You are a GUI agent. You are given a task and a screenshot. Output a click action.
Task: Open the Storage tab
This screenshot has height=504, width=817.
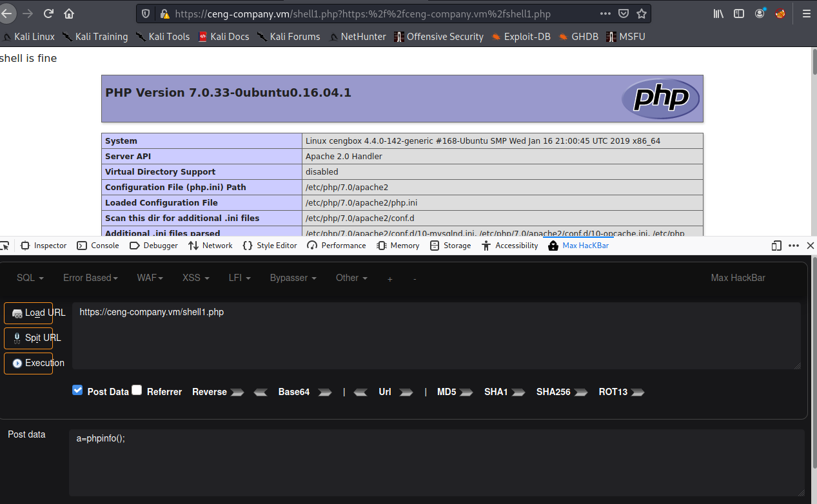click(x=450, y=246)
